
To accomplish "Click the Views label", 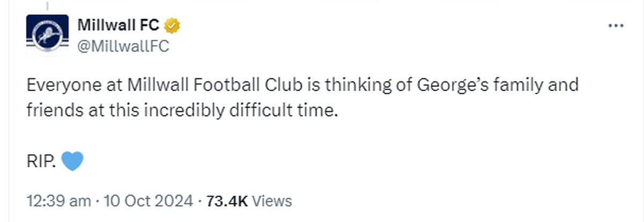I will pyautogui.click(x=272, y=201).
